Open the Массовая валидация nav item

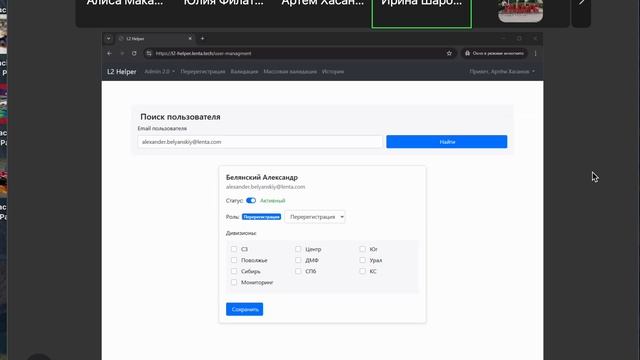[290, 71]
